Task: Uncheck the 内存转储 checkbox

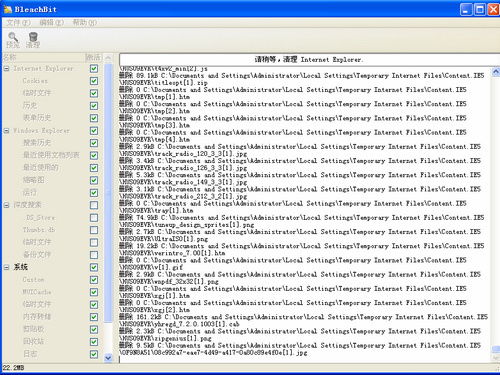Action: coord(94,317)
